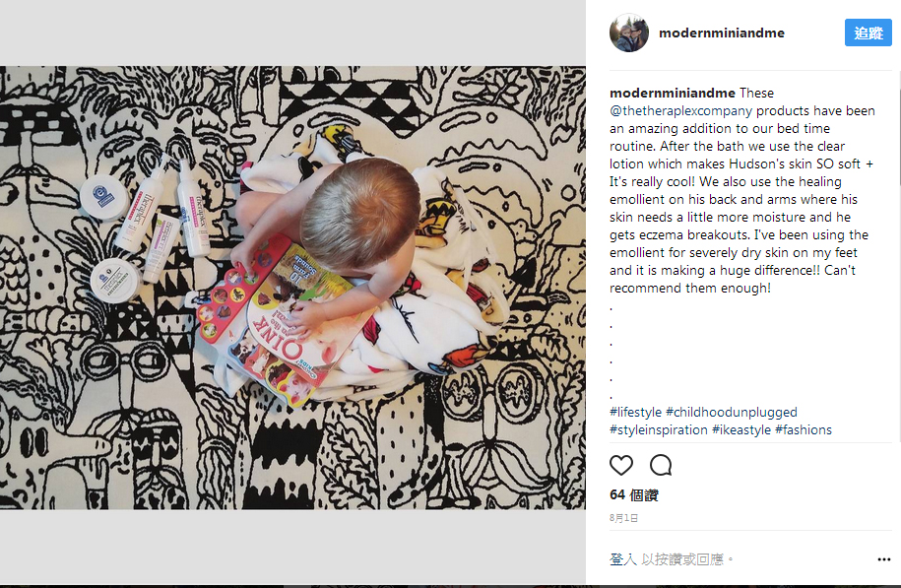The image size is (901, 588).
Task: Like the post with heart icon
Action: 621,465
